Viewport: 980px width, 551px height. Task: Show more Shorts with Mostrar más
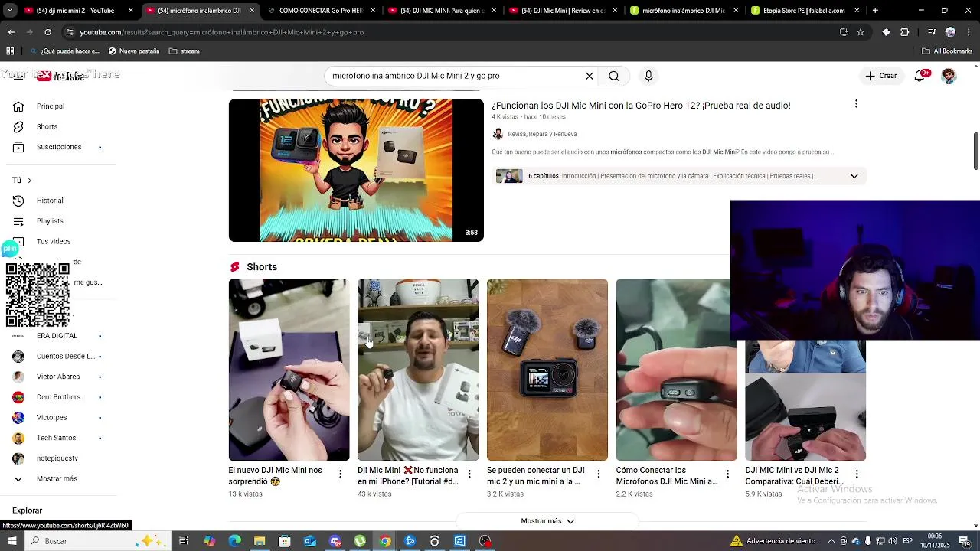547,521
